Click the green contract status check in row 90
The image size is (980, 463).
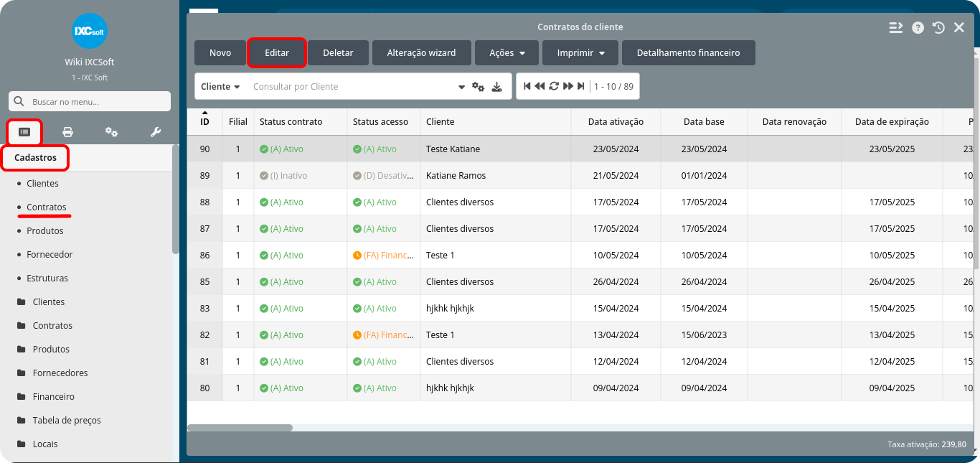pyautogui.click(x=264, y=149)
